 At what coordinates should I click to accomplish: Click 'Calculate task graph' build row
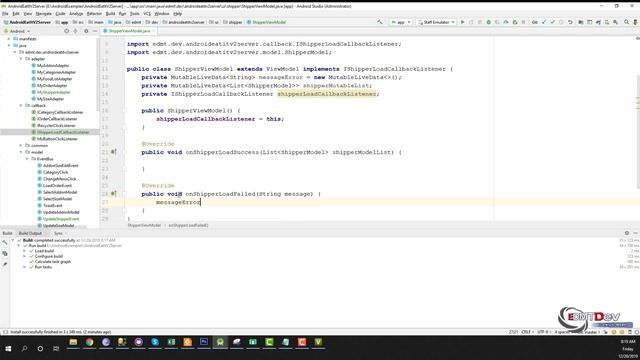tap(53, 262)
